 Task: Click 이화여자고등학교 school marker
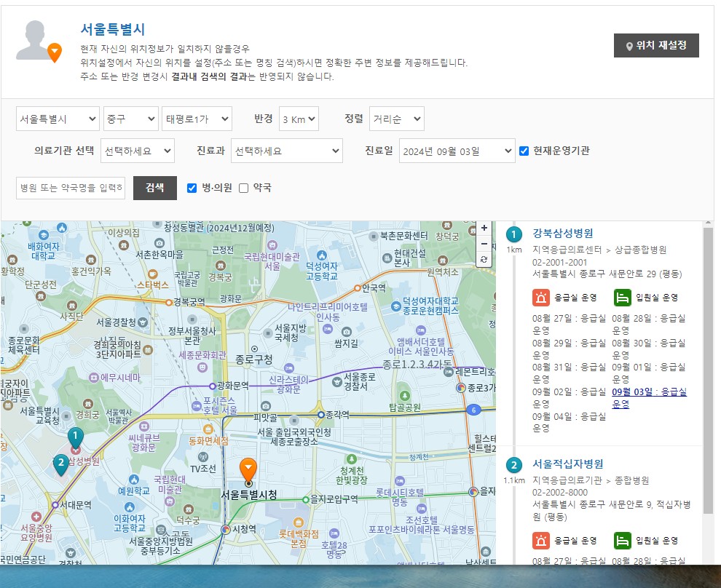click(130, 507)
